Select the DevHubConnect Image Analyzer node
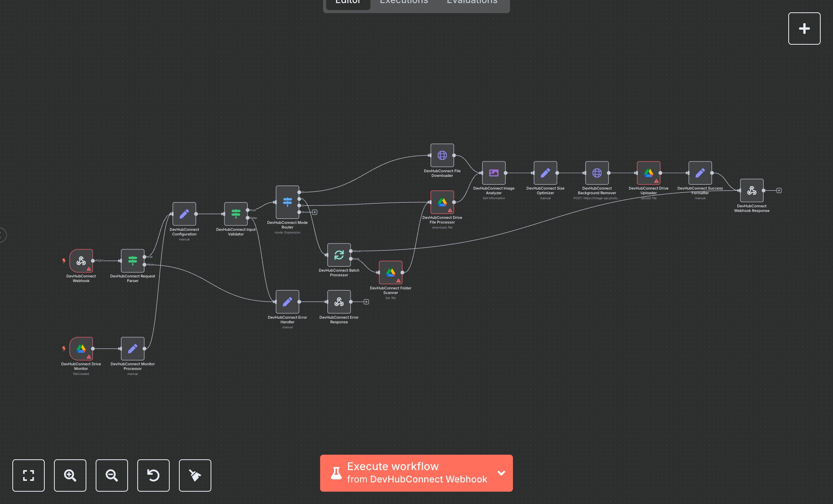This screenshot has height=504, width=833. [x=494, y=173]
